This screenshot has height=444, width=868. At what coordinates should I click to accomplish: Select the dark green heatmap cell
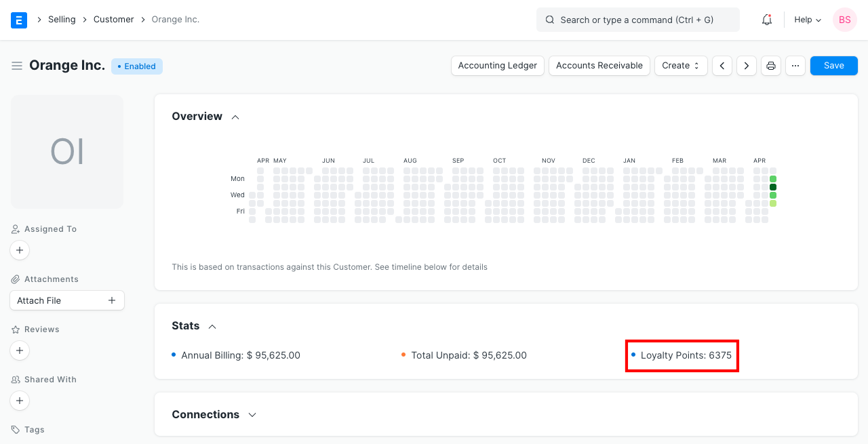pyautogui.click(x=773, y=187)
